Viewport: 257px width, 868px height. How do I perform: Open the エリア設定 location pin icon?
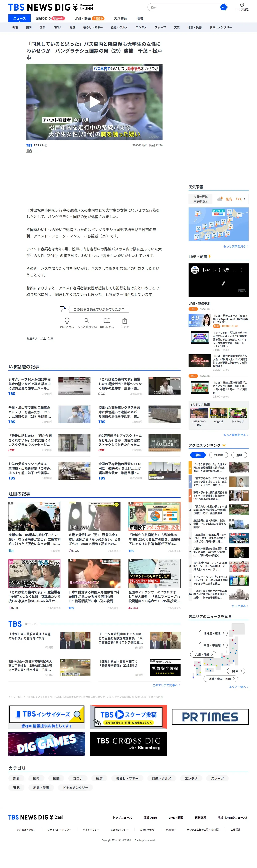coord(242,5)
